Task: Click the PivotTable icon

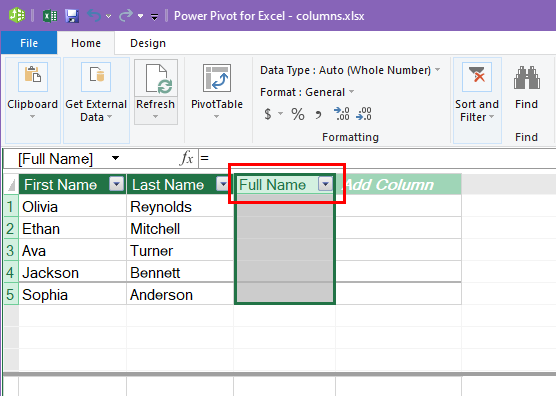Action: tap(217, 78)
